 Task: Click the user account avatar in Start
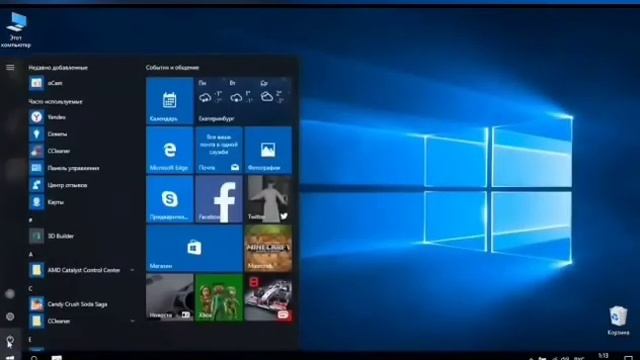point(10,294)
